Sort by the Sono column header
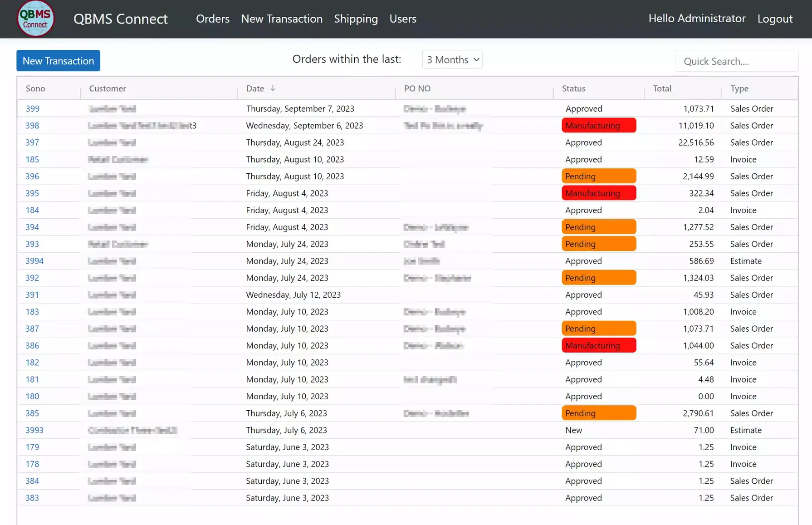Screen dimensions: 812x525 (x=35, y=88)
